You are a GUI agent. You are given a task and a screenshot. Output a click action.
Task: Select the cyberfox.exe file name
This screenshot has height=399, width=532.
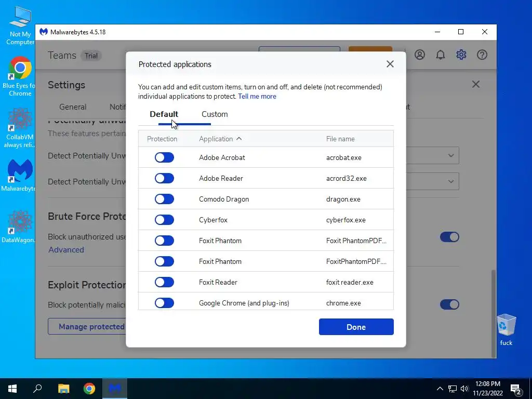tap(345, 220)
